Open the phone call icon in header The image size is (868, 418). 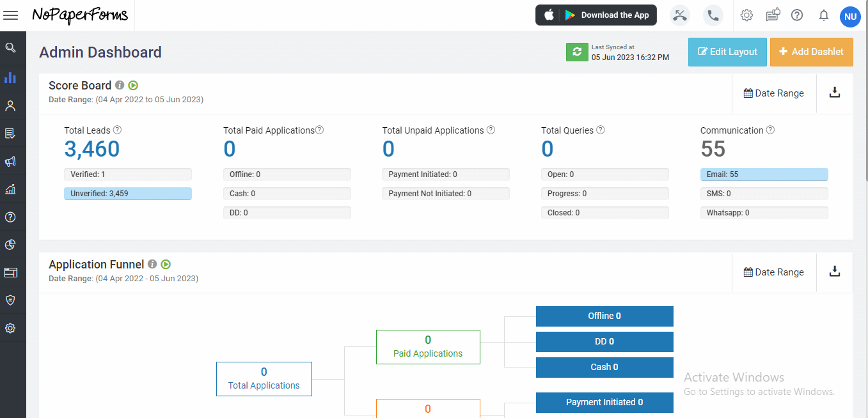pyautogui.click(x=713, y=15)
